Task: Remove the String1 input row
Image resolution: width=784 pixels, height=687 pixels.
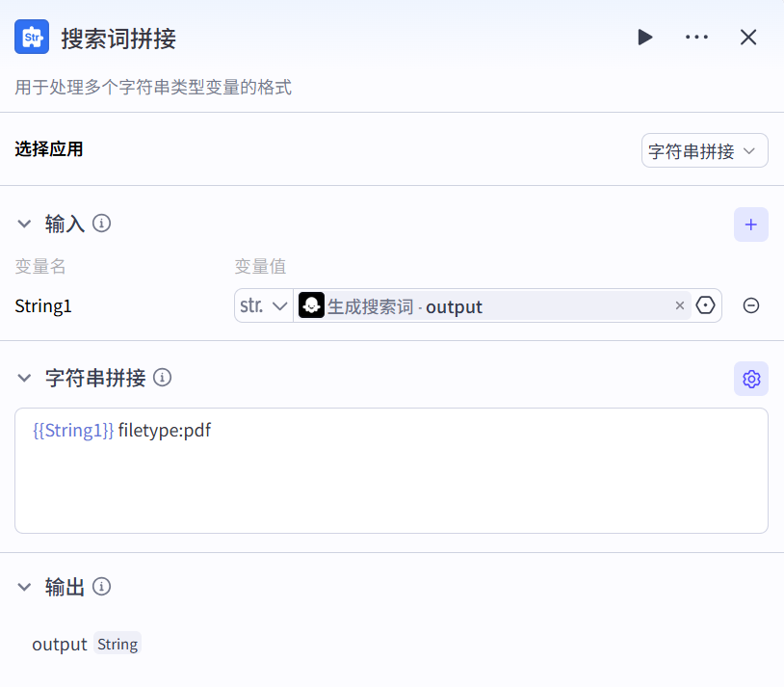Action: (751, 305)
